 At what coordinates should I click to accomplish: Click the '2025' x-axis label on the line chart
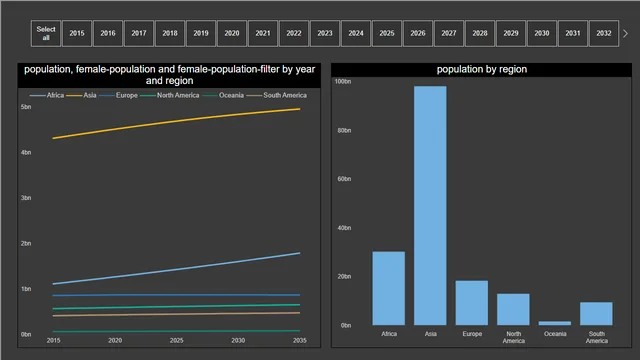[x=176, y=340]
